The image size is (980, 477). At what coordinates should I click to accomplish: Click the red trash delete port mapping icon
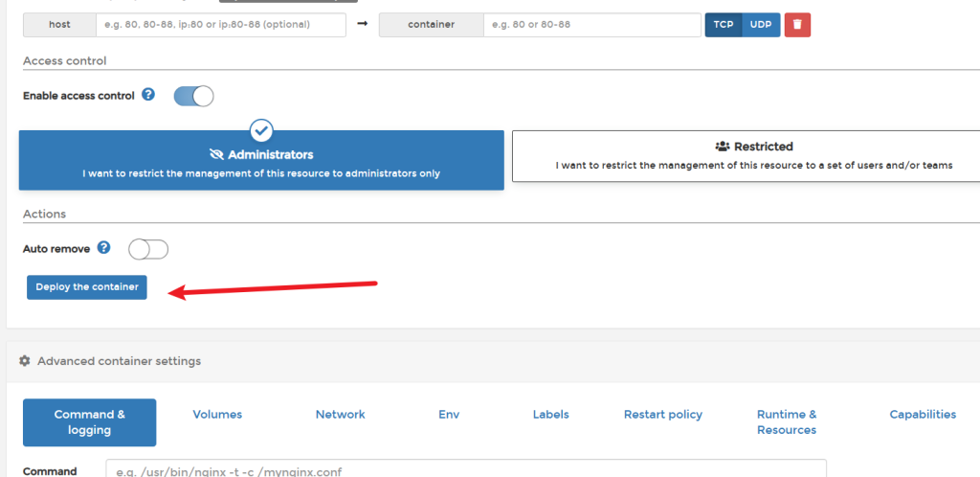[x=797, y=24]
